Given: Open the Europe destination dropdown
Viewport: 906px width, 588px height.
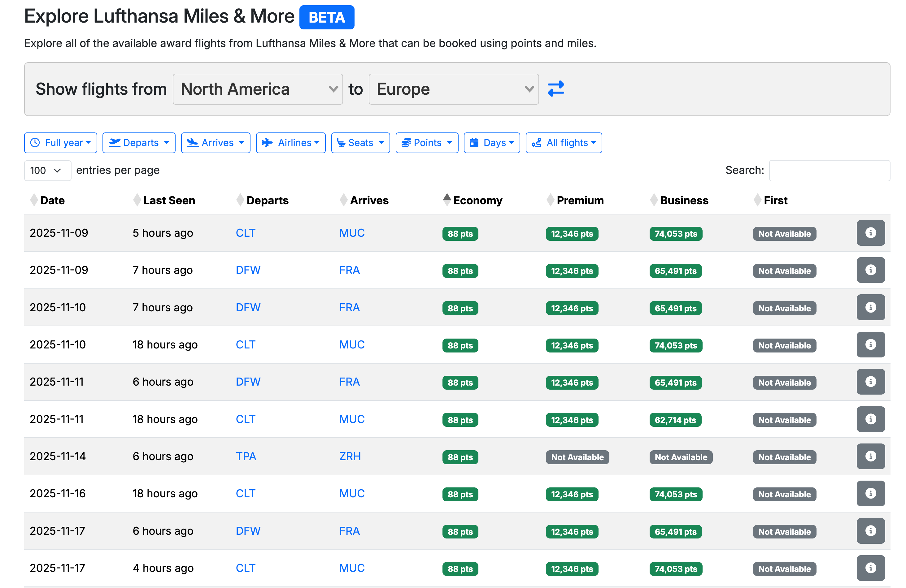Looking at the screenshot, I should pos(453,89).
